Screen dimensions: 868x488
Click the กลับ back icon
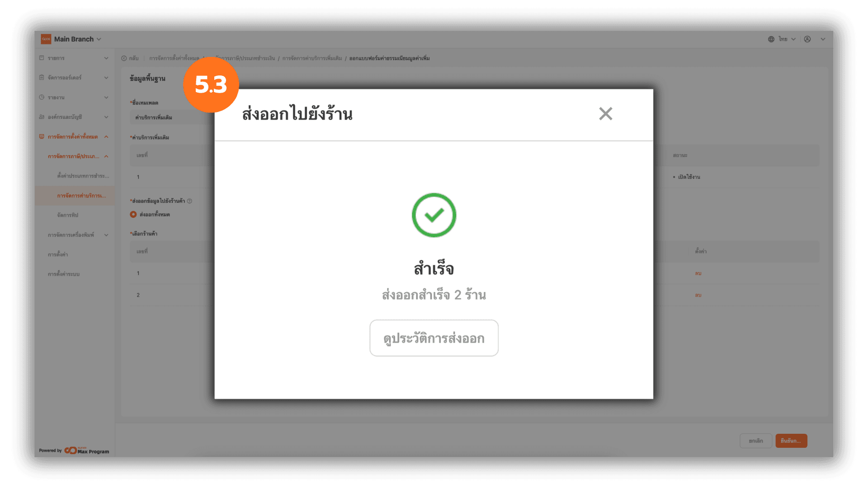tap(124, 58)
